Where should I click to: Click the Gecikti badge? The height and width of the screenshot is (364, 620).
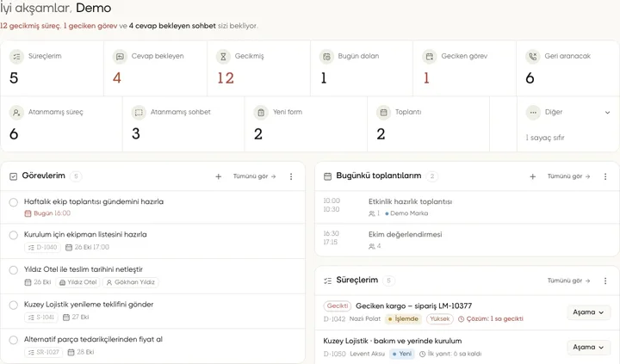(x=338, y=305)
